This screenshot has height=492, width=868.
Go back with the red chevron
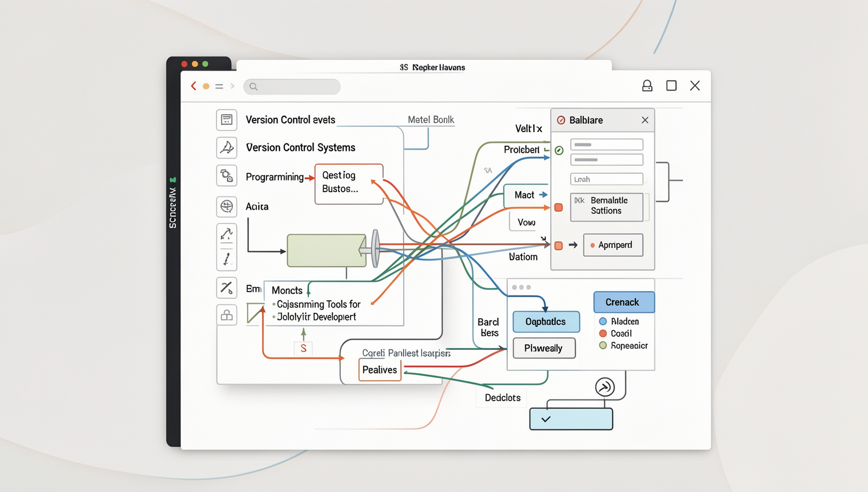(x=194, y=86)
